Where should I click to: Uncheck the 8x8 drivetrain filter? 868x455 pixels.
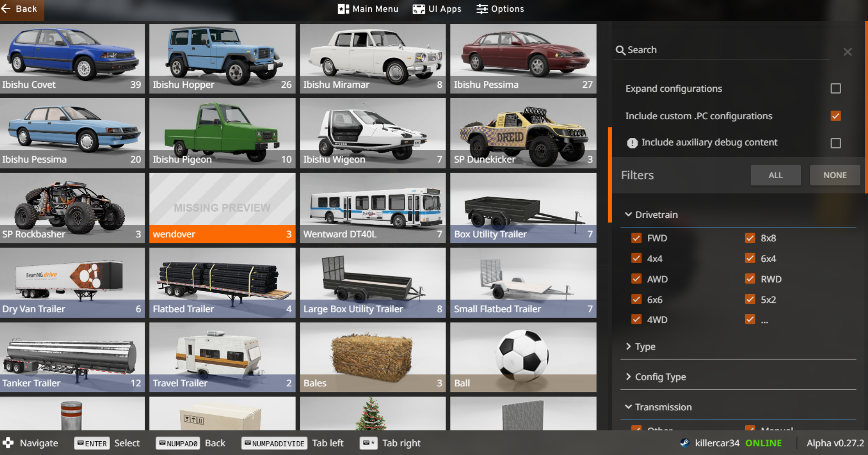click(x=750, y=238)
